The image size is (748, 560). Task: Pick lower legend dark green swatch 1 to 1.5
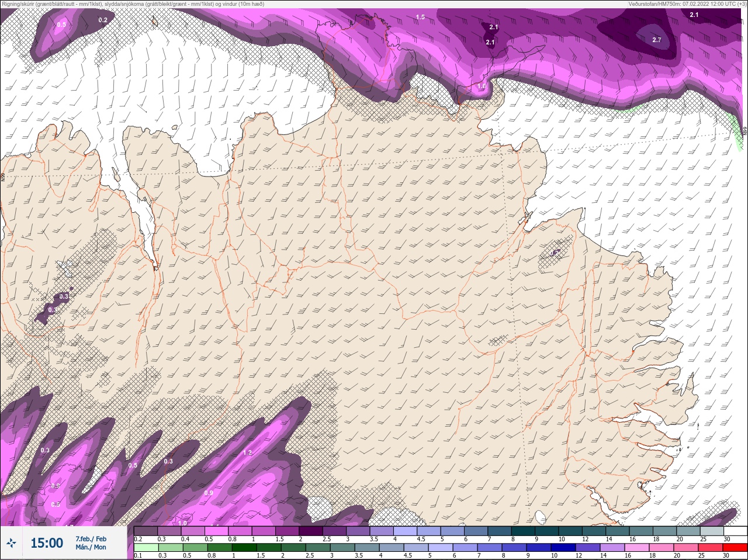[x=243, y=548]
